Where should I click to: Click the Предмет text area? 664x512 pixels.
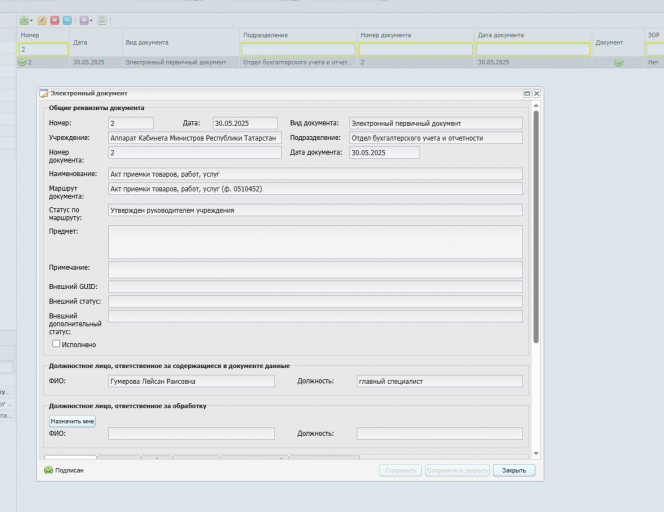pos(315,242)
